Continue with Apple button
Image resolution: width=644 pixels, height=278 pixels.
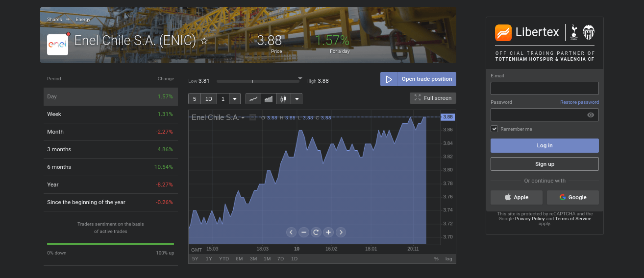click(x=517, y=197)
